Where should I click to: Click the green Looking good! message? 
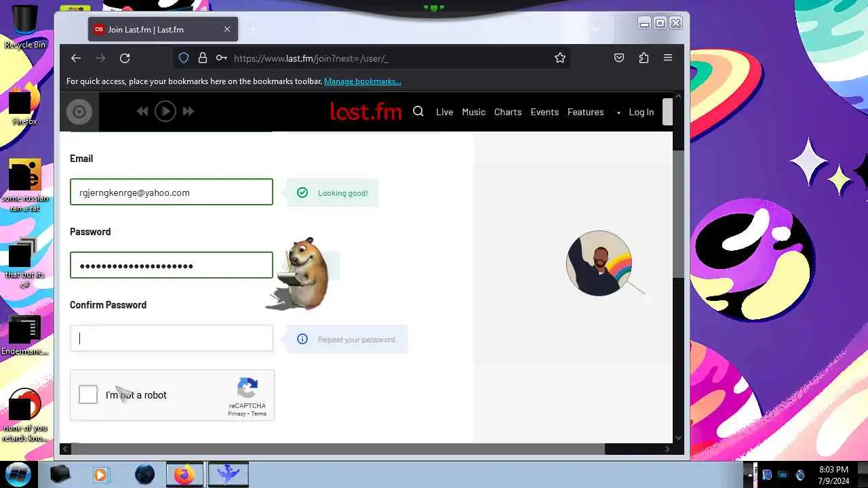coord(332,193)
